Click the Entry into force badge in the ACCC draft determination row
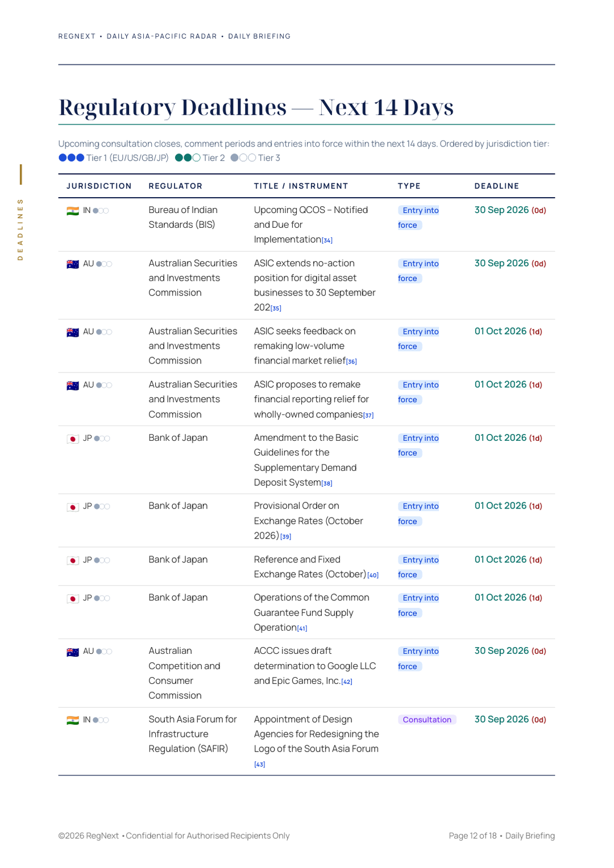Viewport: 614px width, 868px height. [x=420, y=659]
